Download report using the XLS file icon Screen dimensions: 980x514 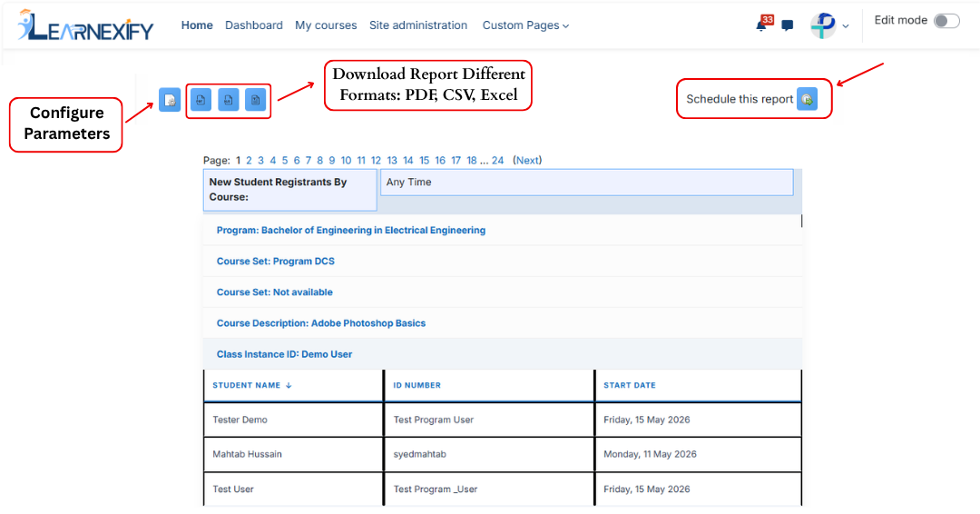228,99
